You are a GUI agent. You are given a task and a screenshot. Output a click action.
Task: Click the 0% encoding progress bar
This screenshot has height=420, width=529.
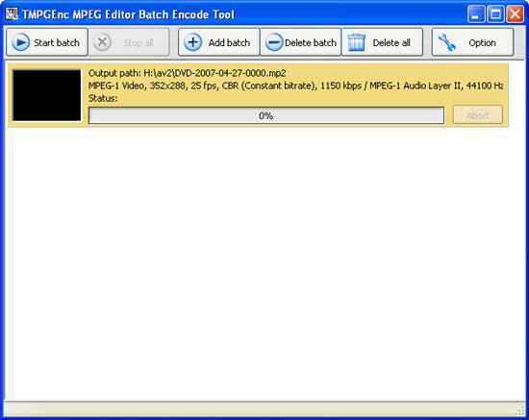266,115
